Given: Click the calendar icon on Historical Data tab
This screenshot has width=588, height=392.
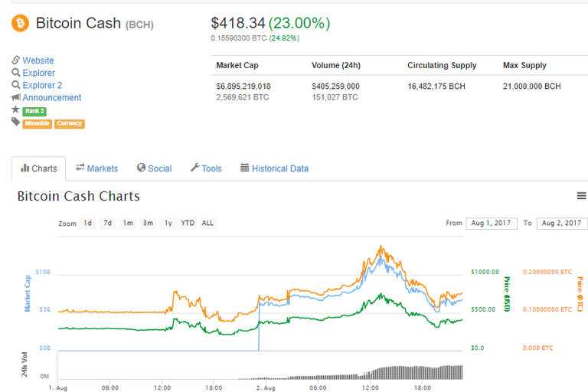Looking at the screenshot, I should point(244,168).
